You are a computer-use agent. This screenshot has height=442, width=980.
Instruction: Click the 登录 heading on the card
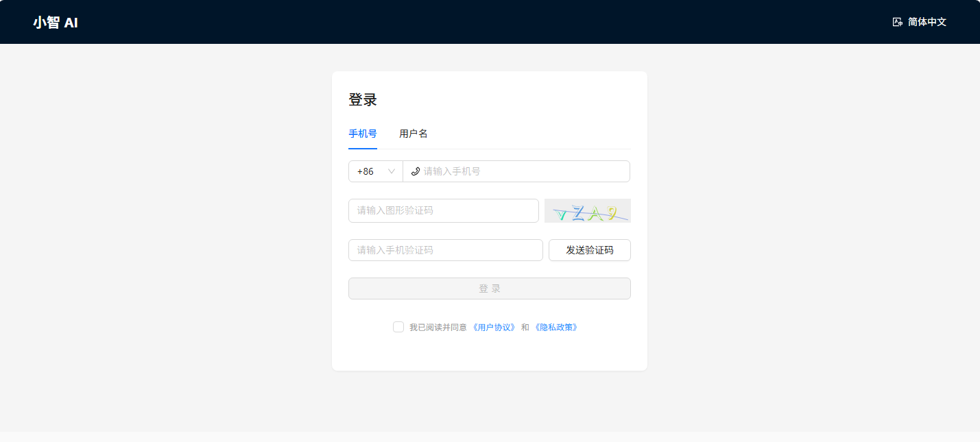pyautogui.click(x=363, y=100)
